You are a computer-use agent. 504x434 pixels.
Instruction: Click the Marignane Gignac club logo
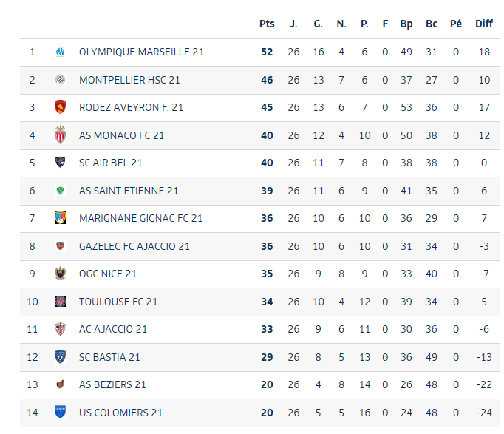60,218
